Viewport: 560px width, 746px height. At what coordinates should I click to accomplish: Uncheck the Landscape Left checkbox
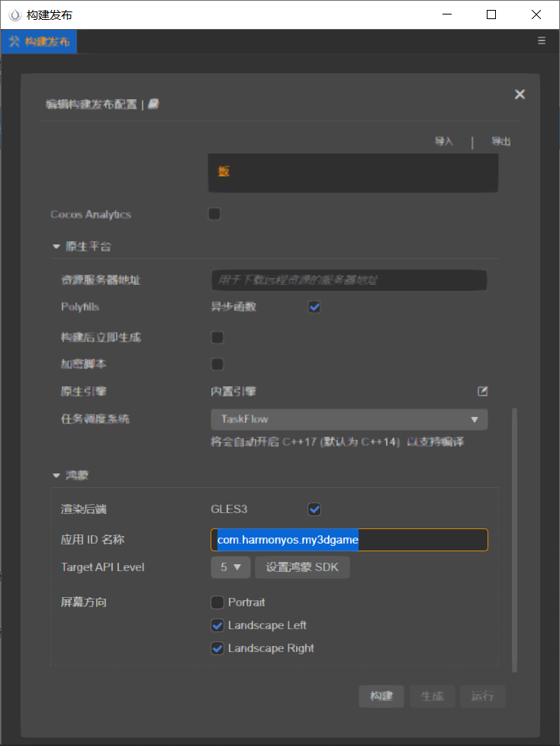pos(217,625)
